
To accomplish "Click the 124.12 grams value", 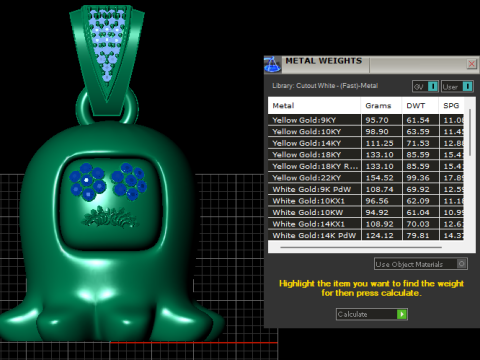I will (379, 235).
